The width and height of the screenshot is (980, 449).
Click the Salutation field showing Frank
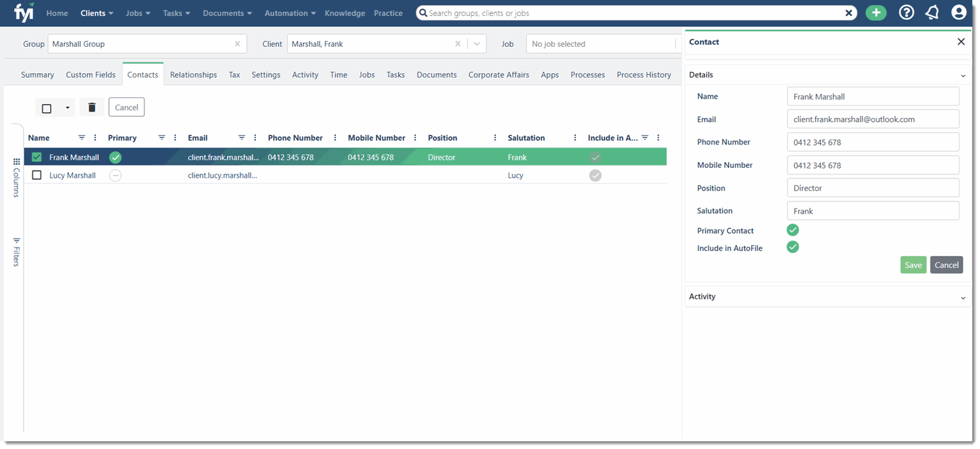873,210
